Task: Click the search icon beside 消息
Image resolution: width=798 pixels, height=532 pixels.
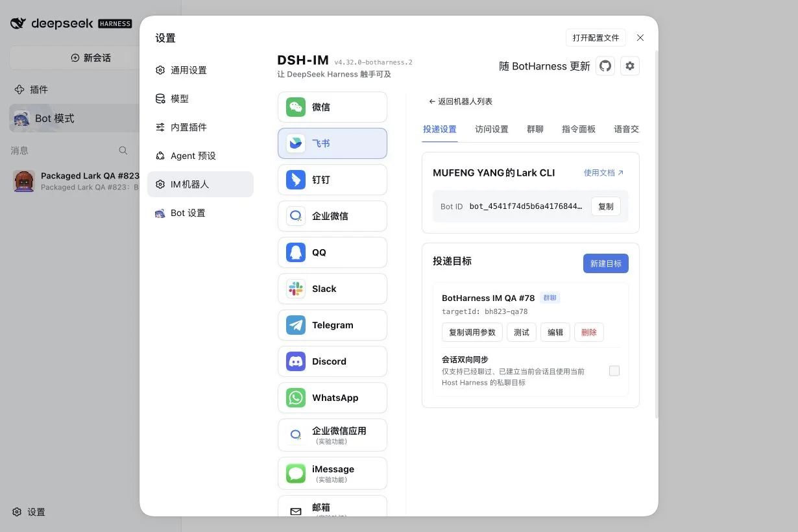Action: pos(123,151)
